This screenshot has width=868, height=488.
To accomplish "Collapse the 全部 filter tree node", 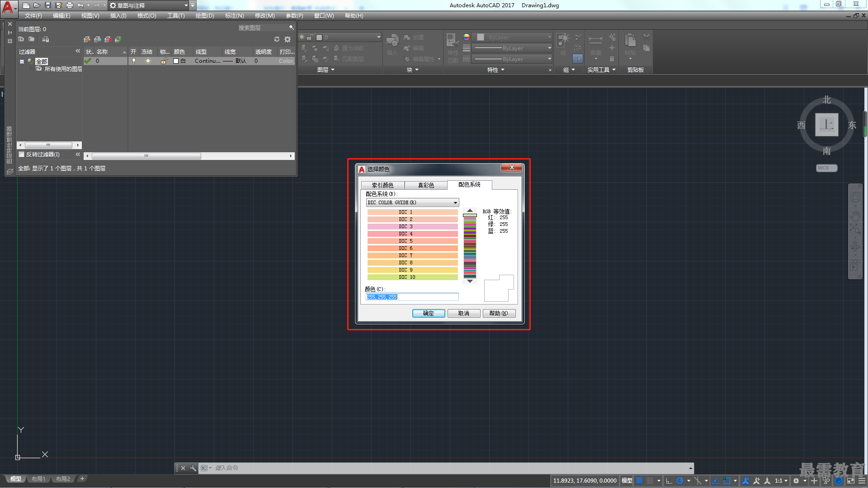I will pos(22,61).
